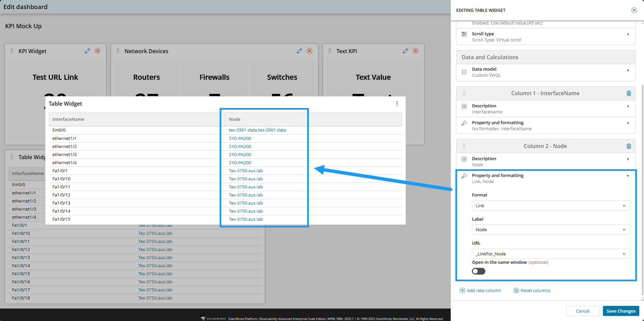
Task: Click the Cancel button
Action: (582, 311)
